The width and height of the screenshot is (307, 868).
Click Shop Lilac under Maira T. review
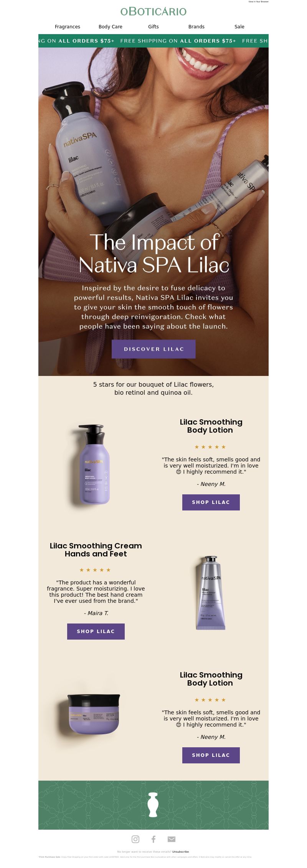(96, 632)
